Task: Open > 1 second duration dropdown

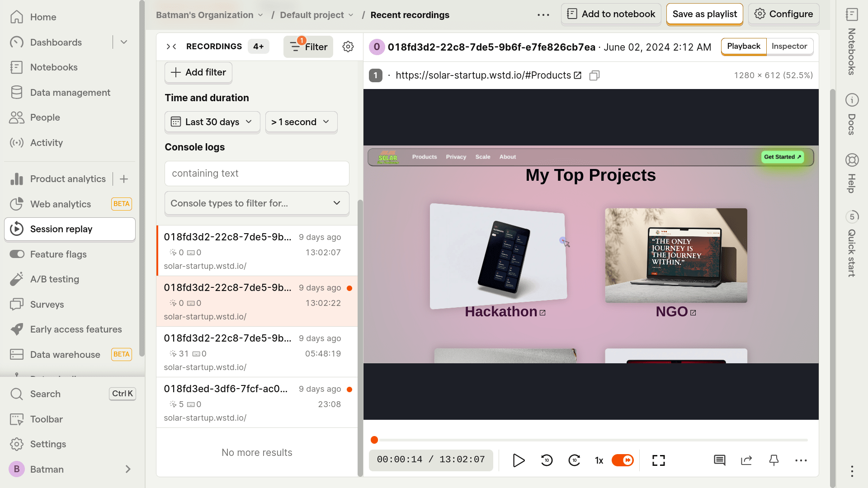Action: (x=301, y=122)
